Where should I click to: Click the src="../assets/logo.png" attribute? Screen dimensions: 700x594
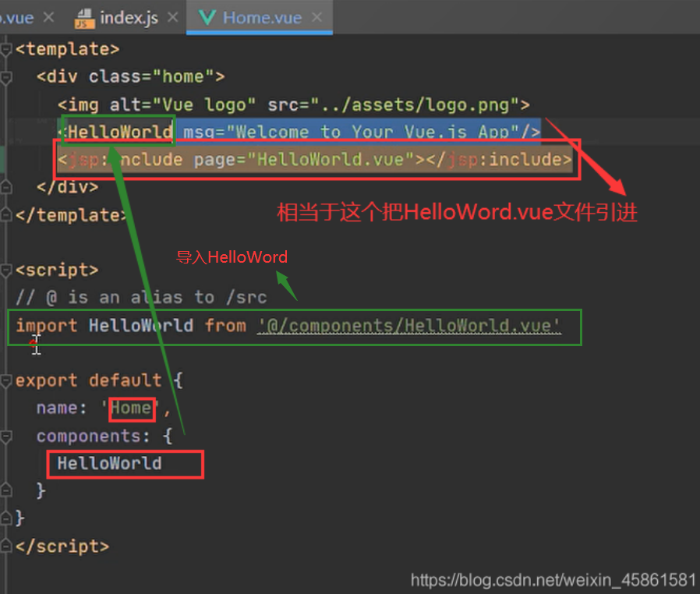pos(393,105)
